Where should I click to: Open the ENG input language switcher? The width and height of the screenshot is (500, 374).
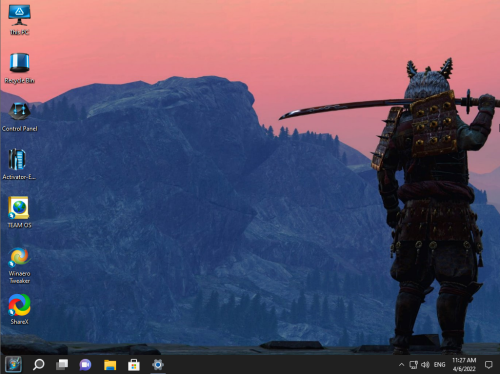coord(439,365)
